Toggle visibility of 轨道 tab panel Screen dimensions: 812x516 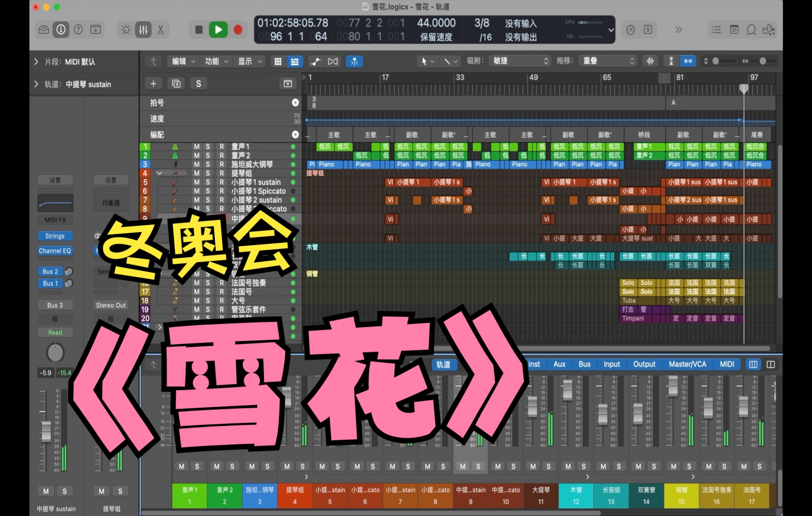(443, 364)
